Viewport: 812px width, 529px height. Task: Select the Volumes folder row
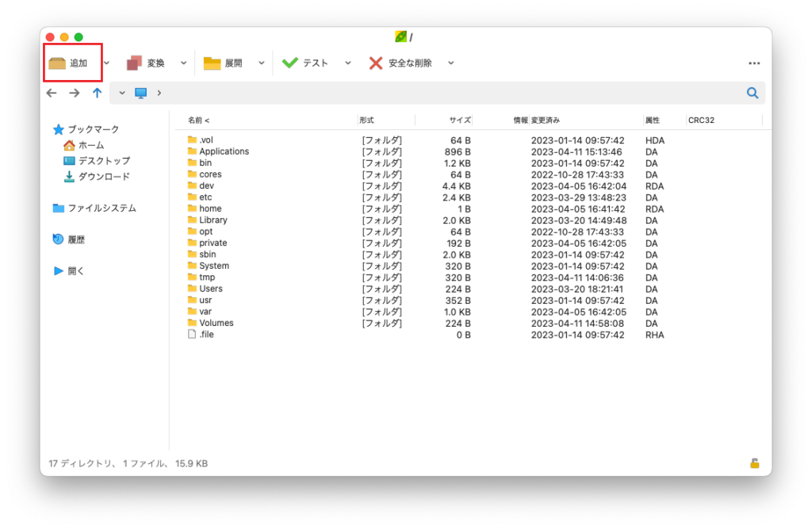coord(426,323)
